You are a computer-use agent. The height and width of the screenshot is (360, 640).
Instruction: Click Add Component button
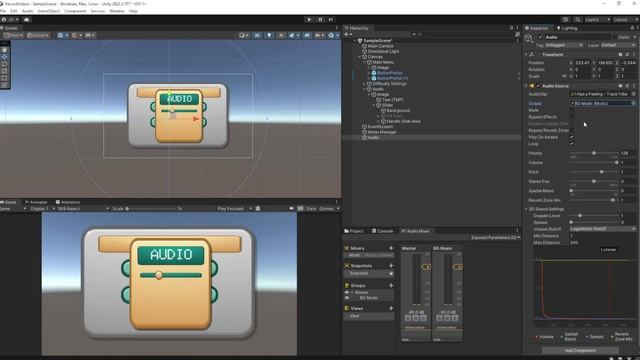click(x=580, y=350)
